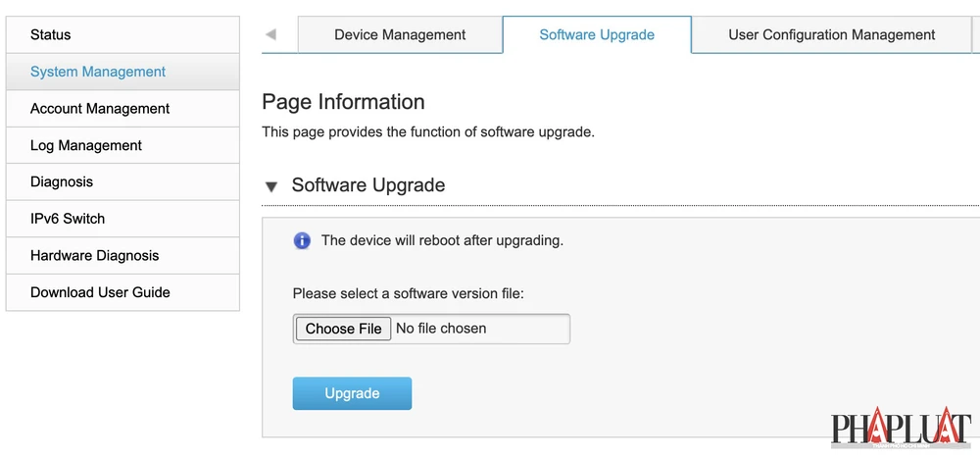The width and height of the screenshot is (980, 460).
Task: Select the Diagnosis menu item
Action: [x=62, y=181]
